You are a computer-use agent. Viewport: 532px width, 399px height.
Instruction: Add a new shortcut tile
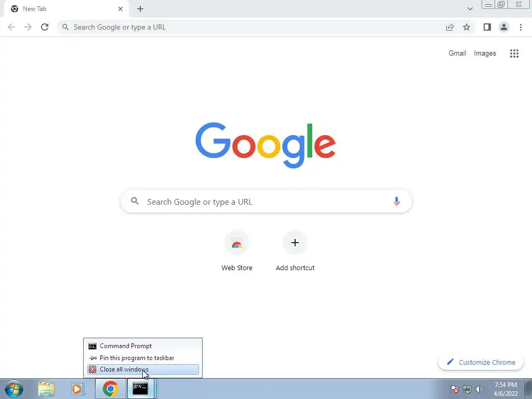(295, 251)
